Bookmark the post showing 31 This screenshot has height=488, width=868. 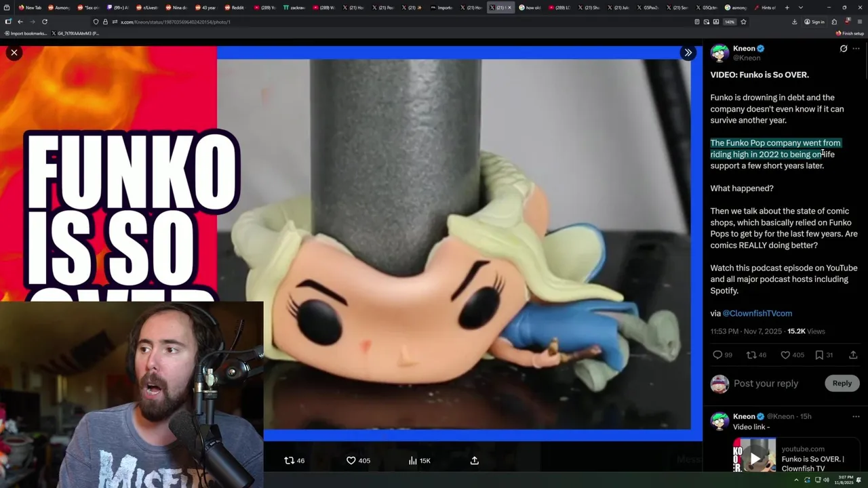coord(819,354)
